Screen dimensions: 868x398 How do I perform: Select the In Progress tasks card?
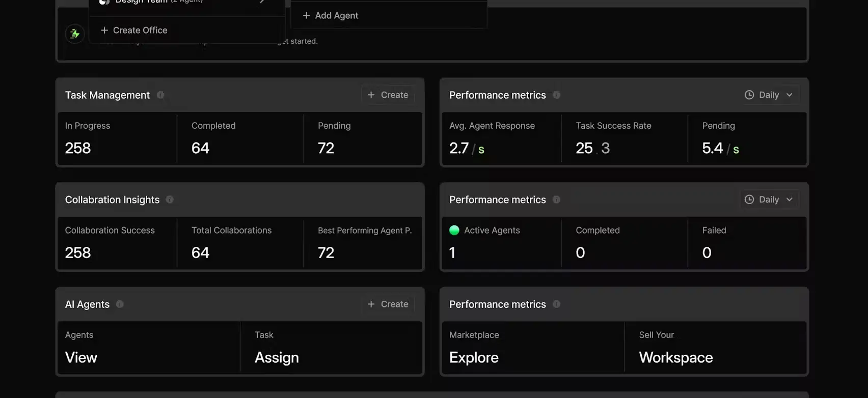(117, 138)
